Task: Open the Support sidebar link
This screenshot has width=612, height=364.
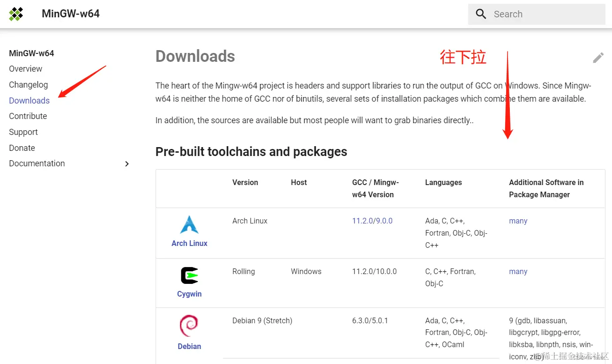Action: pyautogui.click(x=23, y=132)
